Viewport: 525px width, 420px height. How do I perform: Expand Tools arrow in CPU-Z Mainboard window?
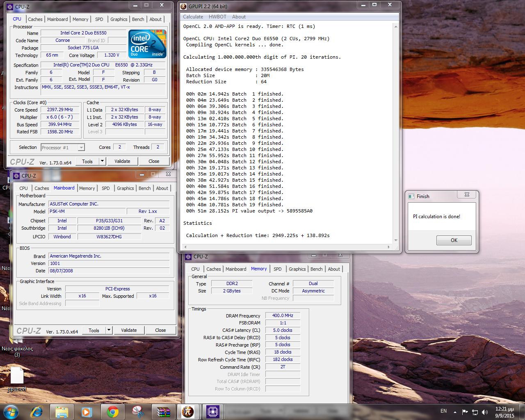(109, 330)
